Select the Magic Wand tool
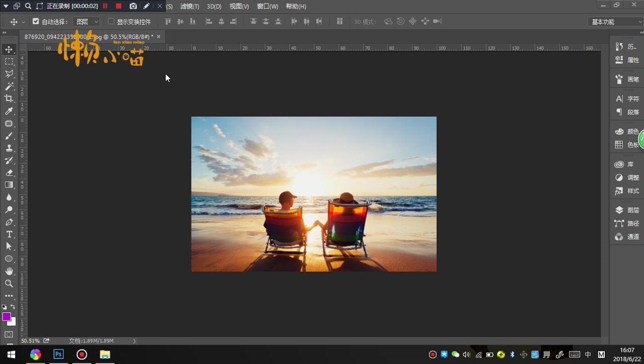Screen dimensions: 644x364 9,86
